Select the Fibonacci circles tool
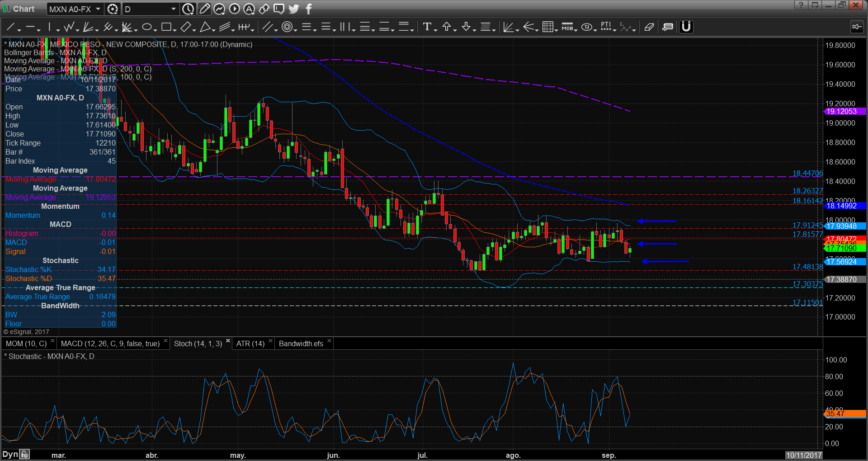Screen dimensions: 868x461 [287, 27]
